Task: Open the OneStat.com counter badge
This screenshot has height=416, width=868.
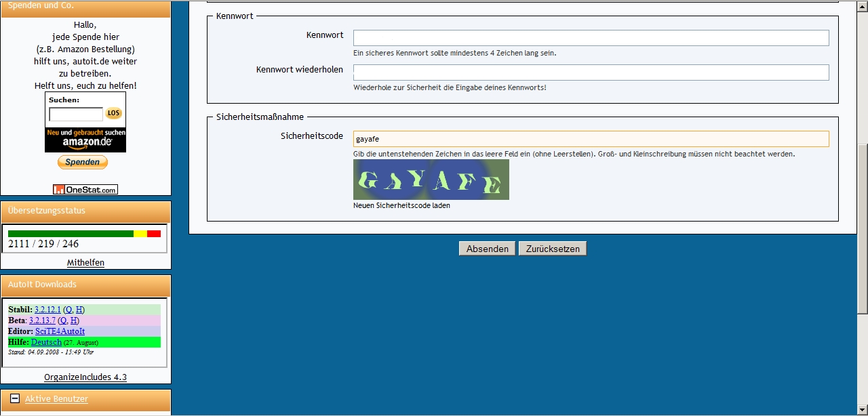Action: (85, 190)
